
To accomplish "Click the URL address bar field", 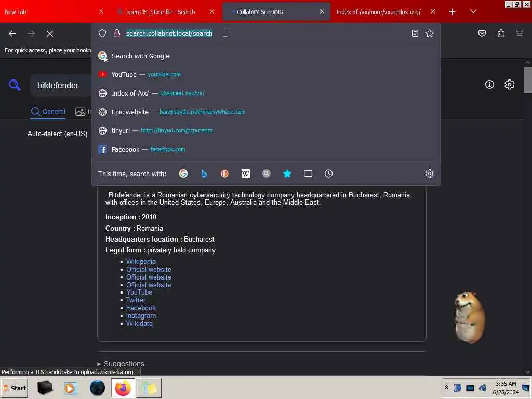I will click(x=266, y=33).
